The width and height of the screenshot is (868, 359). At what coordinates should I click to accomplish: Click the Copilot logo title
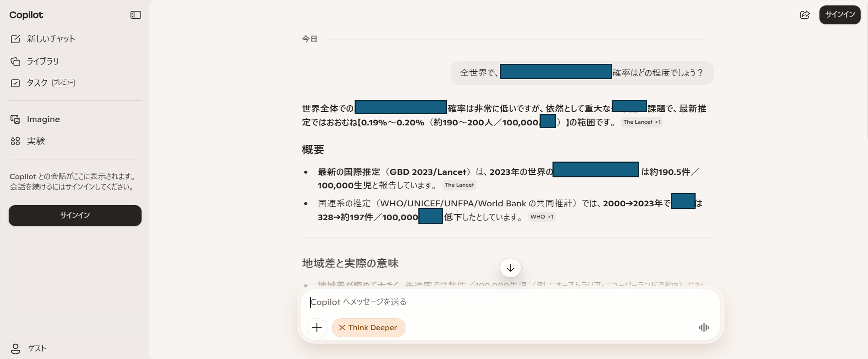pyautogui.click(x=26, y=15)
